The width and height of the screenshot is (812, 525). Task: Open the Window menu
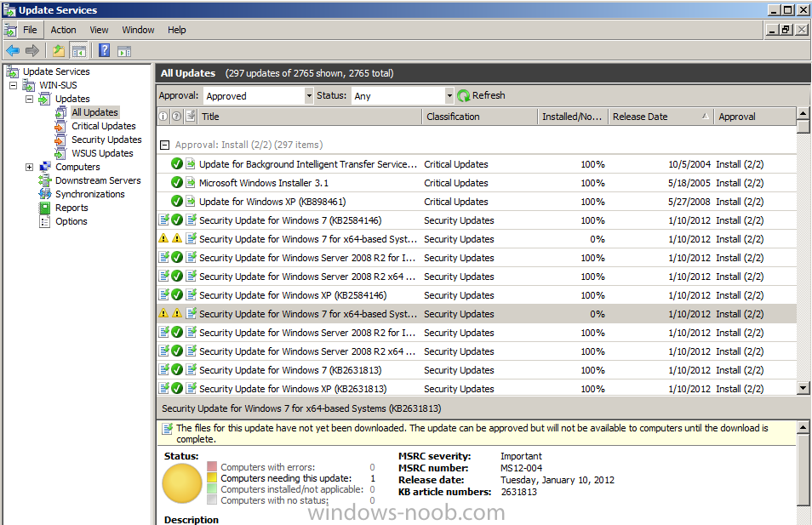138,30
